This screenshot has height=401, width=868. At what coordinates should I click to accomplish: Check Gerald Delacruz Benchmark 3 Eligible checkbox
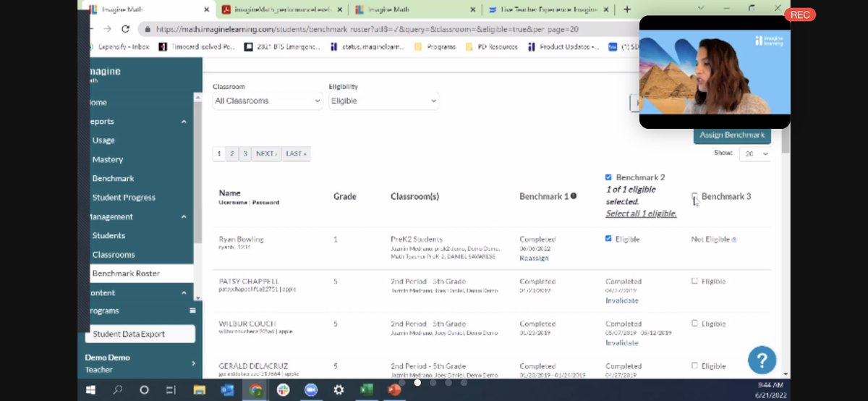694,366
